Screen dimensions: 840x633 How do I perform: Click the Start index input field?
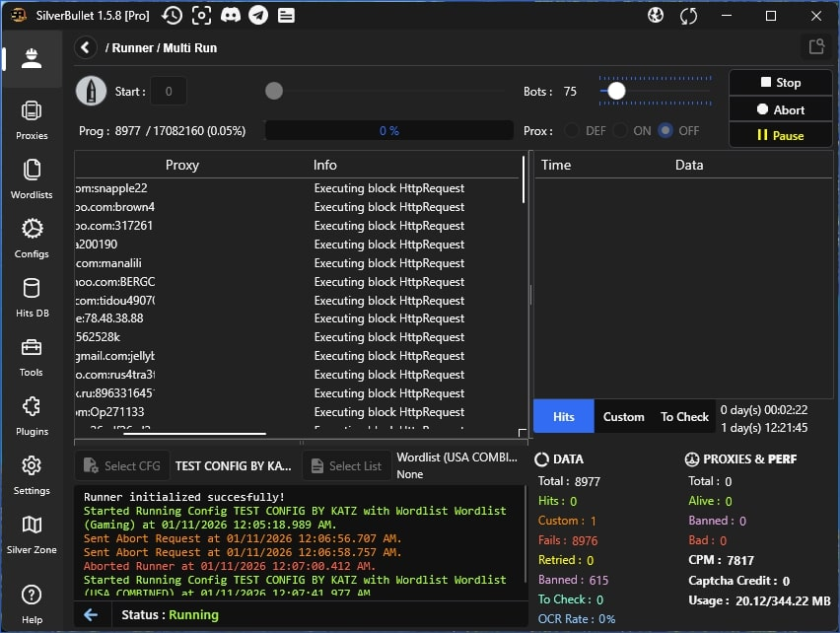169,92
